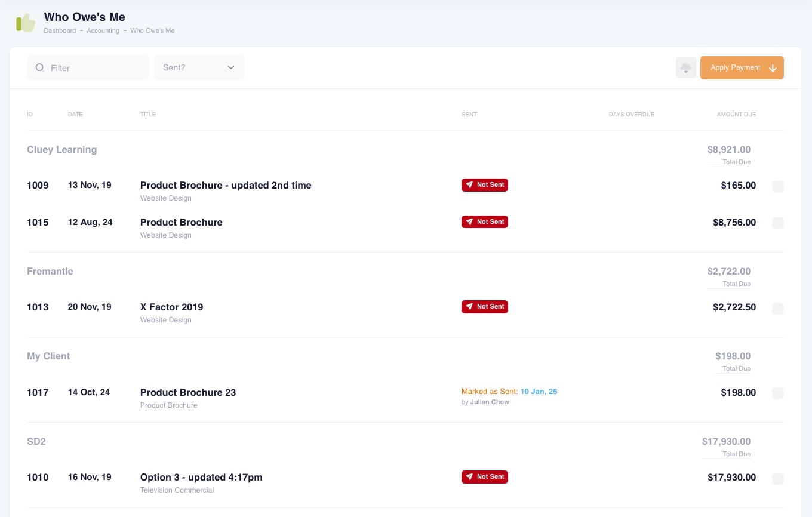Click Not Sent badge for invoice 1010
812x517 pixels.
(x=484, y=477)
